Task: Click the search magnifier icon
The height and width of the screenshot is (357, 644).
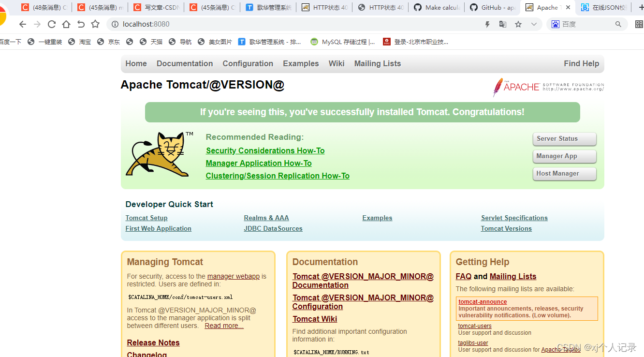Action: coord(618,24)
